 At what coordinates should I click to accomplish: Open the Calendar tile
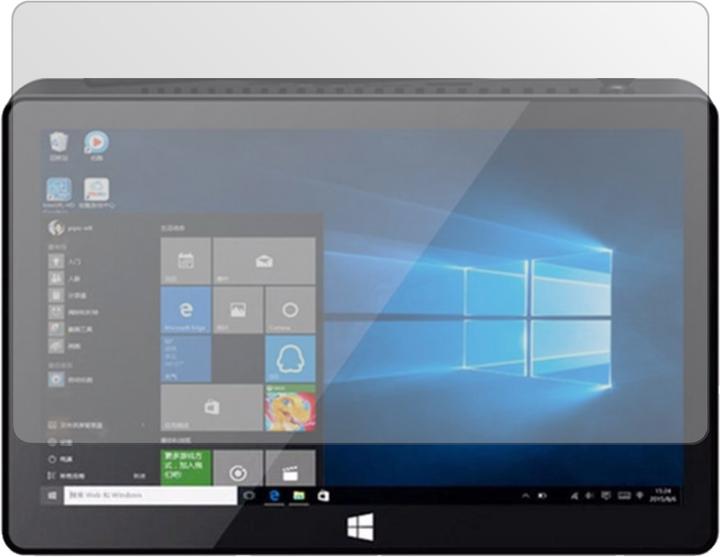click(x=186, y=261)
